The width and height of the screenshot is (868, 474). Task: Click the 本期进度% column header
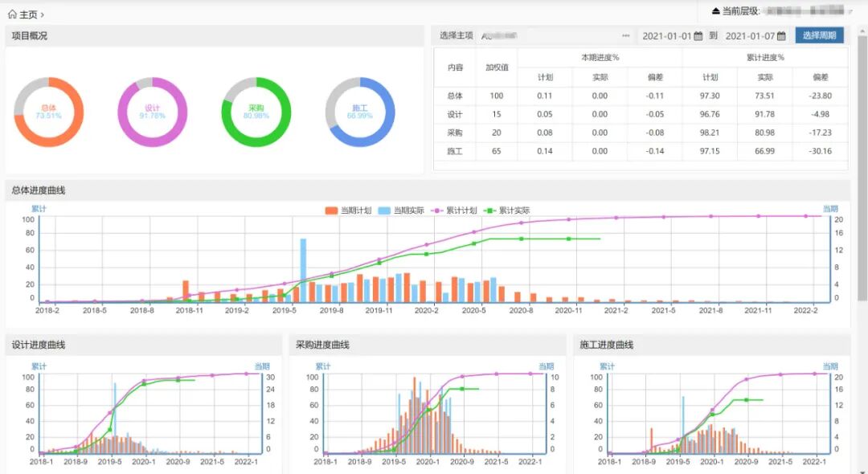pyautogui.click(x=600, y=58)
